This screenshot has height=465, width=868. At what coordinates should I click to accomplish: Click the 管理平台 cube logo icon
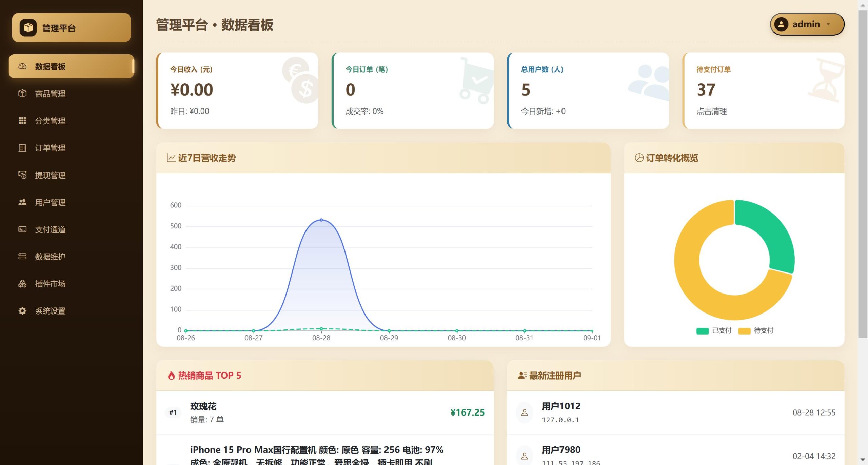28,27
